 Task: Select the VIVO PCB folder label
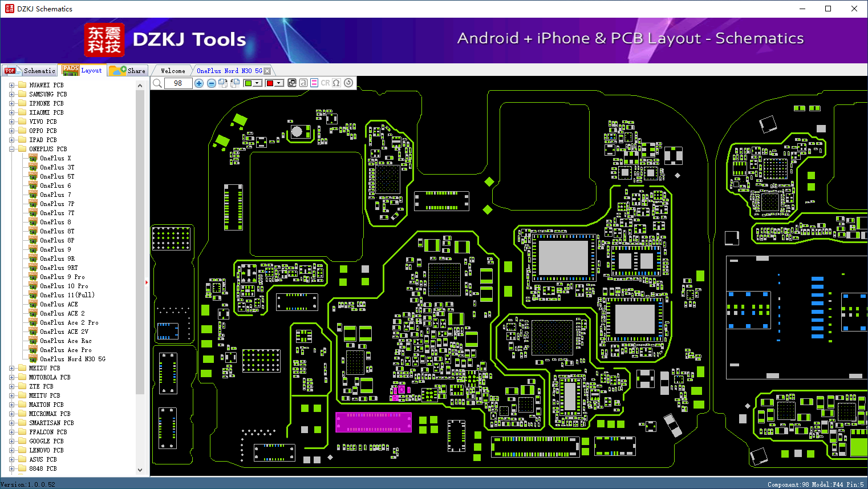coord(43,122)
